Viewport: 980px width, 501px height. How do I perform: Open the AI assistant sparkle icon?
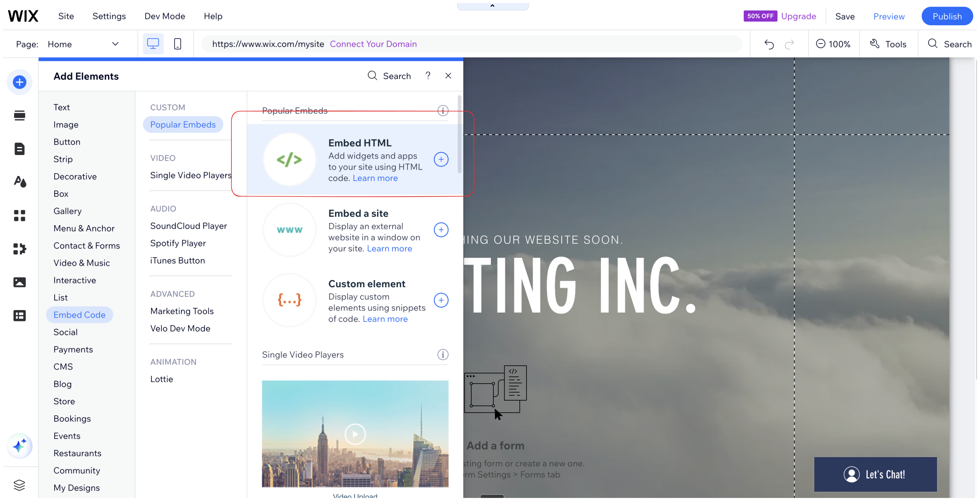[x=20, y=446]
